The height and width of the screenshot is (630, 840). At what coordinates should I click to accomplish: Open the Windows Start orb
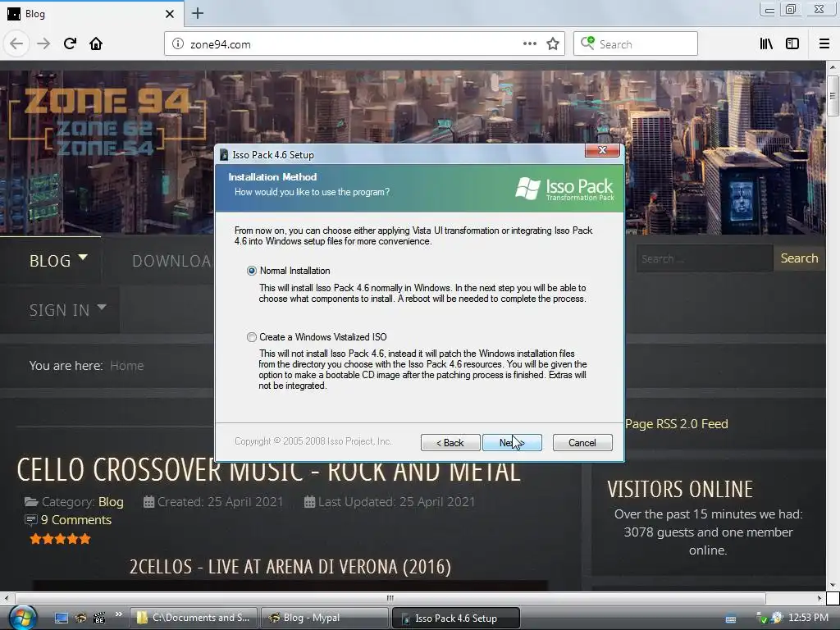click(22, 618)
